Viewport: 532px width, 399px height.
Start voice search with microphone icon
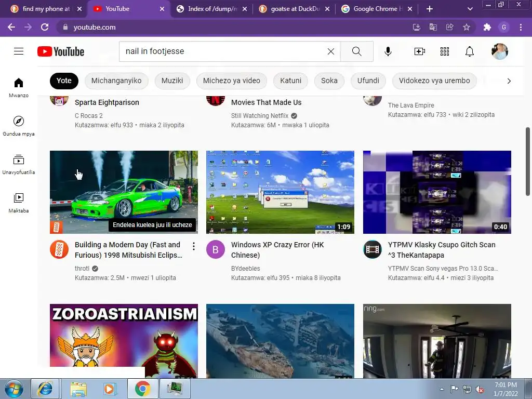[388, 51]
